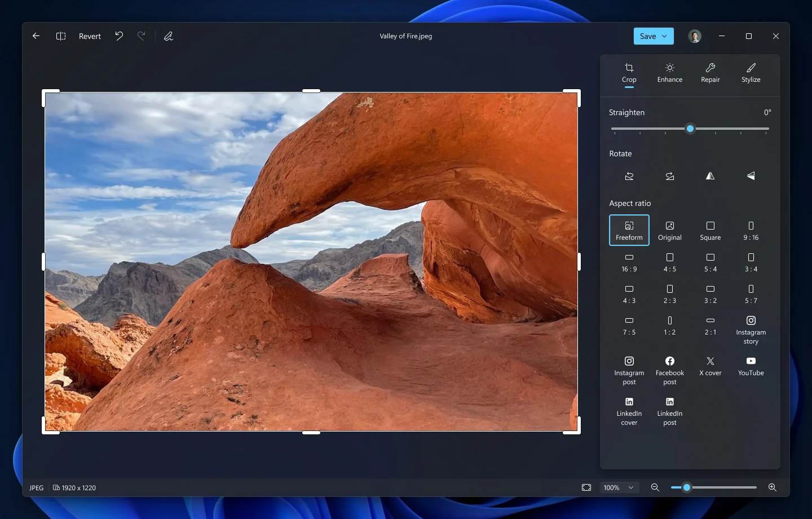
Task: Open the user profile avatar
Action: (695, 36)
